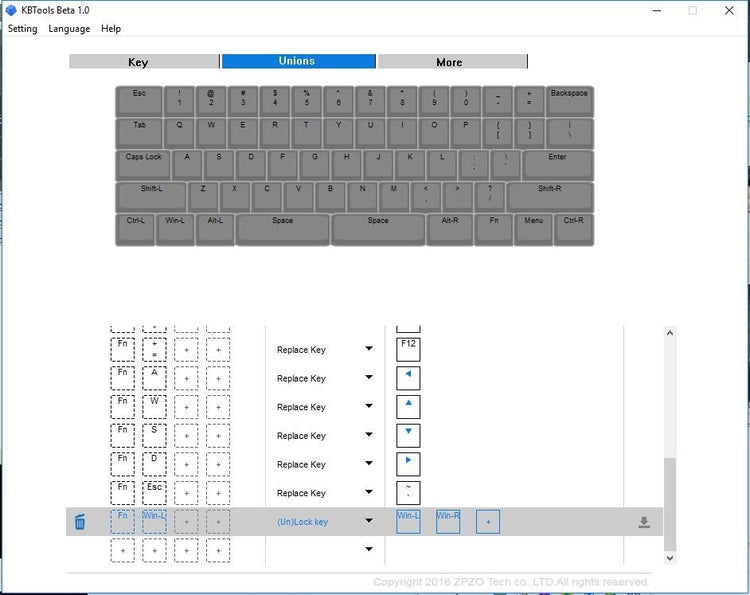The image size is (750, 595).
Task: Click the right arrow output key box
Action: tap(408, 464)
